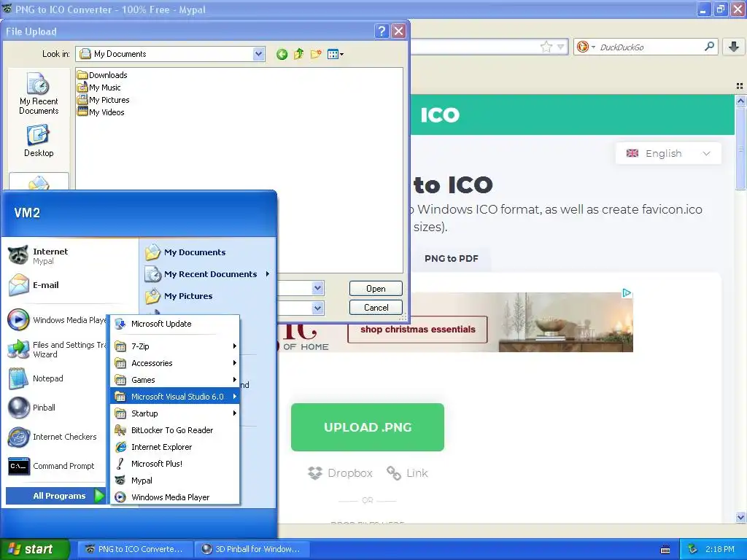Viewport: 747px width, 560px height.
Task: Launch BitLocker To Go Reader
Action: (x=175, y=430)
